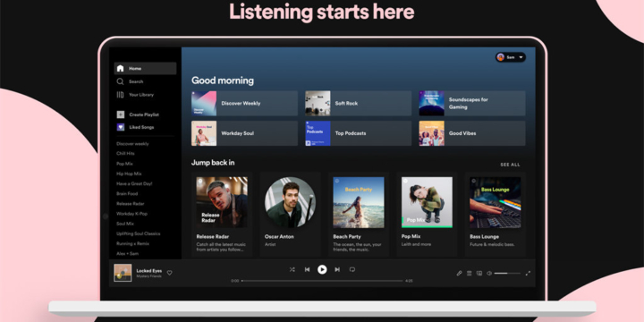The height and width of the screenshot is (322, 644).
Task: Open the lyrics microphone icon
Action: (x=459, y=273)
